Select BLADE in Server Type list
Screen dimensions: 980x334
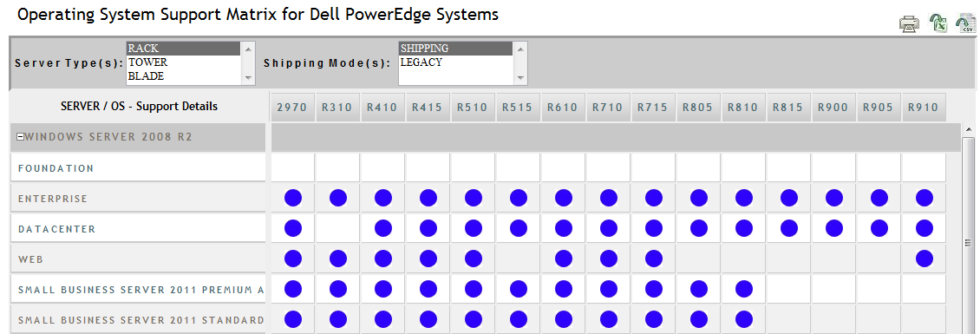184,76
